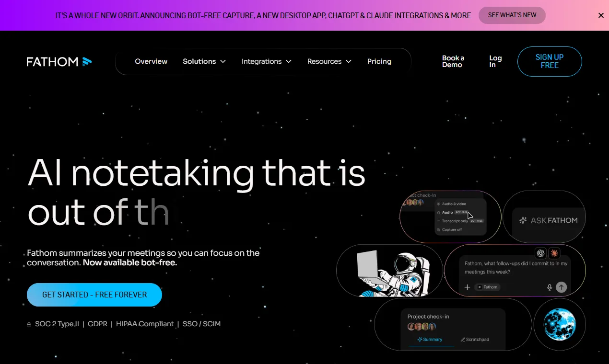Click the SSO / SCIM text
The image size is (609, 364).
click(x=201, y=324)
